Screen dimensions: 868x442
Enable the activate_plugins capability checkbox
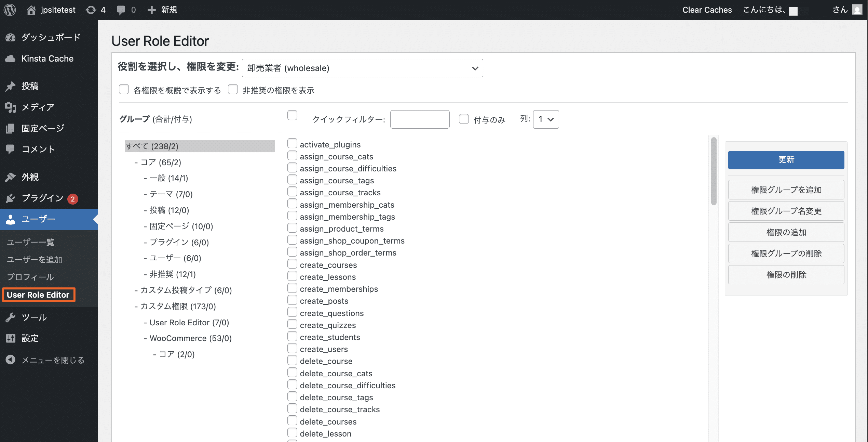click(x=292, y=144)
